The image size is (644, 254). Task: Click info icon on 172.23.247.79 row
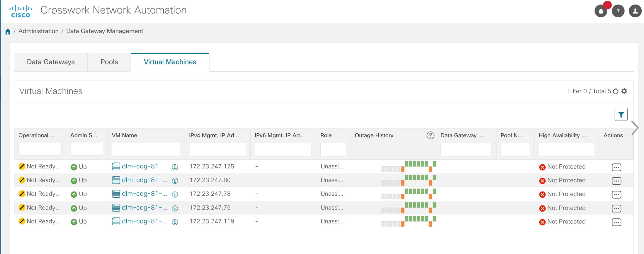(x=175, y=208)
